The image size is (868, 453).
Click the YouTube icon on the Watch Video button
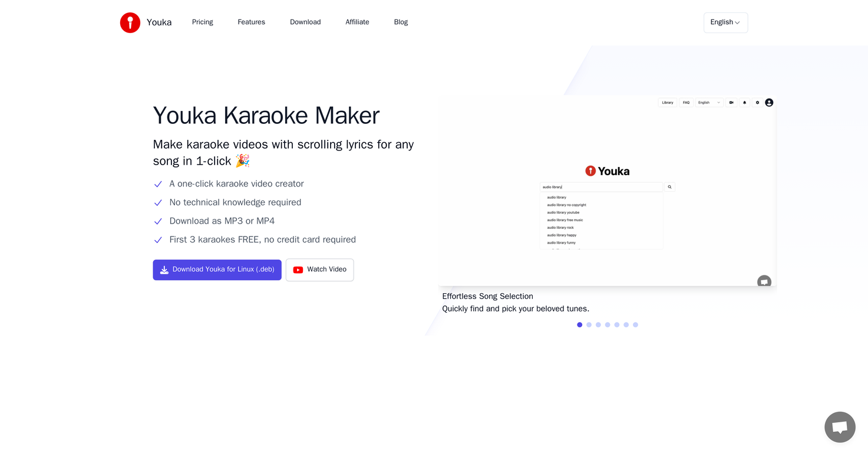[299, 270]
